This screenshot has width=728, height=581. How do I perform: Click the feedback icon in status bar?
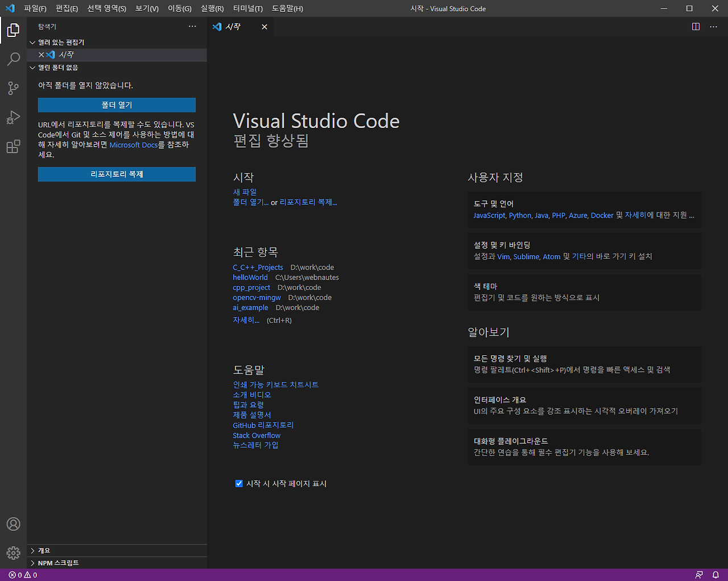699,575
